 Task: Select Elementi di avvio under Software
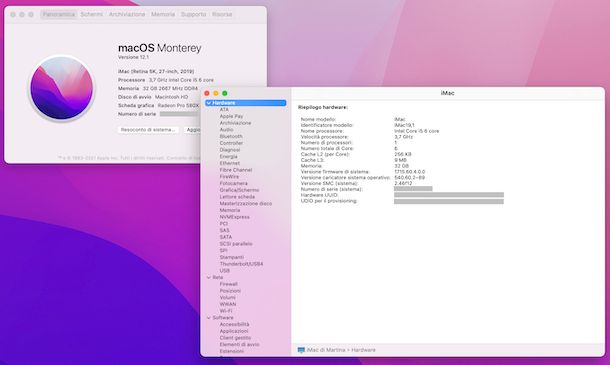coord(239,345)
